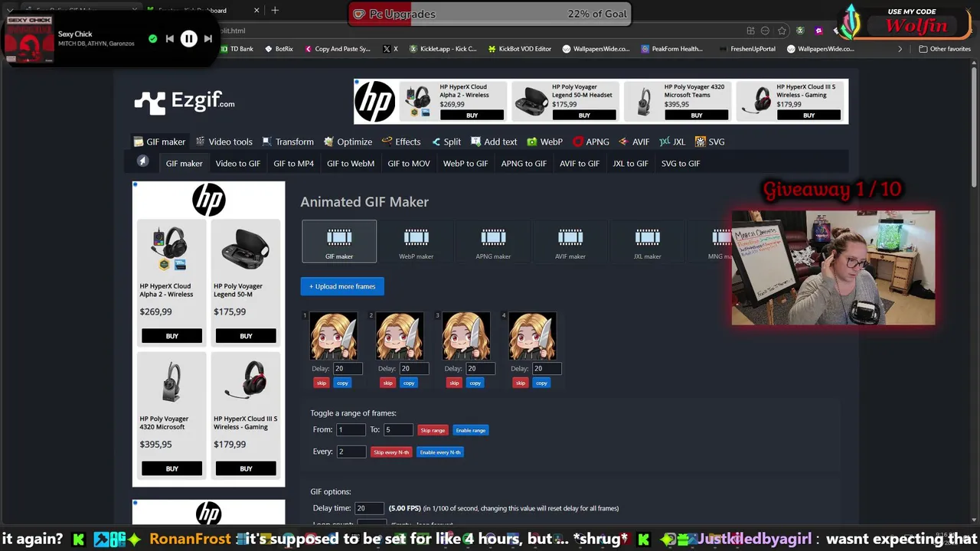Click the Enable range button
Viewport: 980px width, 551px height.
471,430
